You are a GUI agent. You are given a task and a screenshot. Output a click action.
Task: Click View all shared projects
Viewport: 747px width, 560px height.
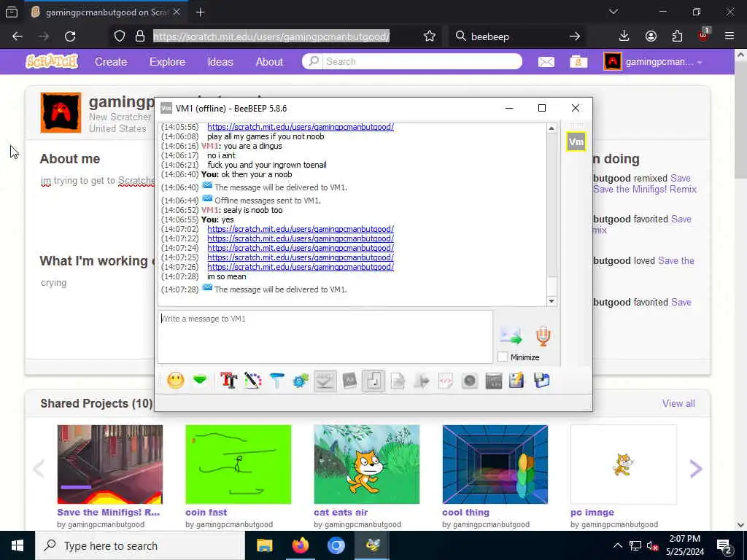tap(678, 403)
